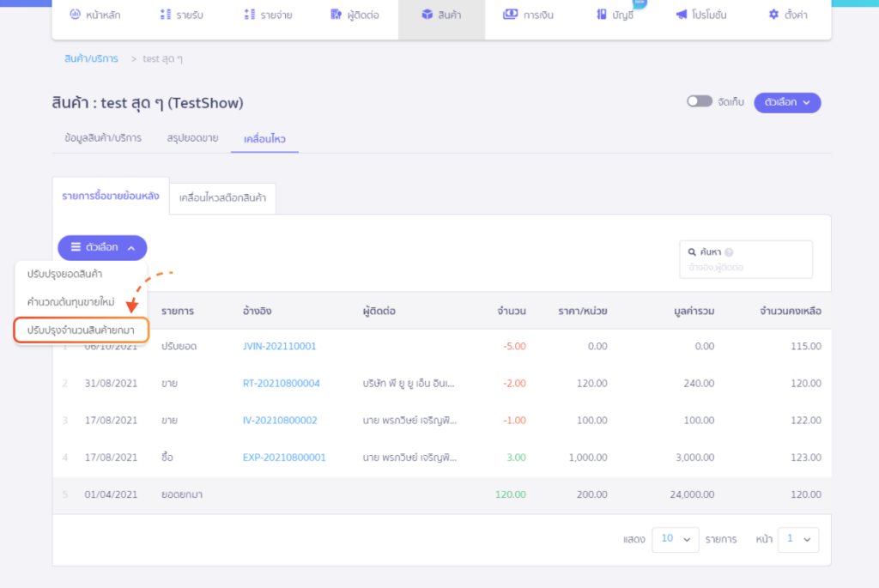Click the รายรับ income icon
The image size is (879, 588).
tap(166, 15)
